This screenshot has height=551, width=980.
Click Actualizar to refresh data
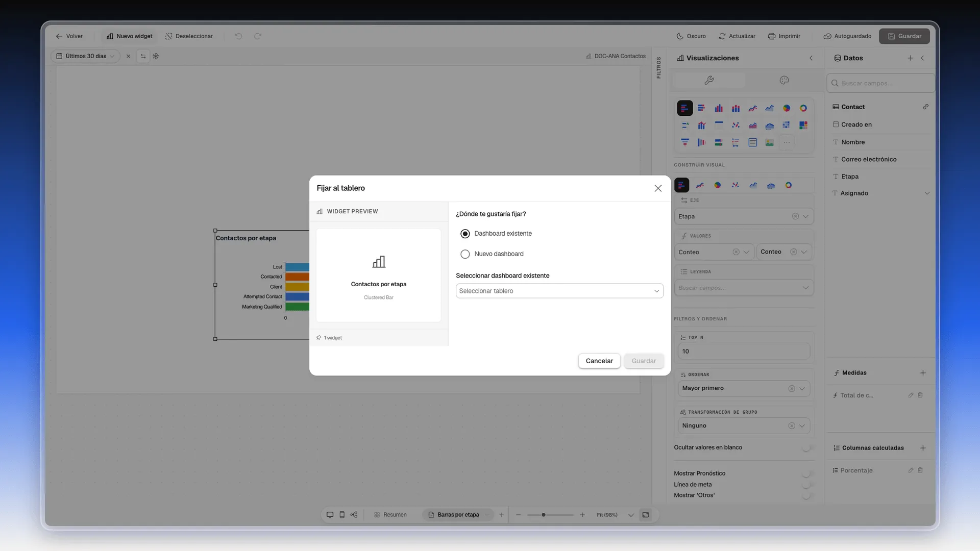tap(737, 36)
